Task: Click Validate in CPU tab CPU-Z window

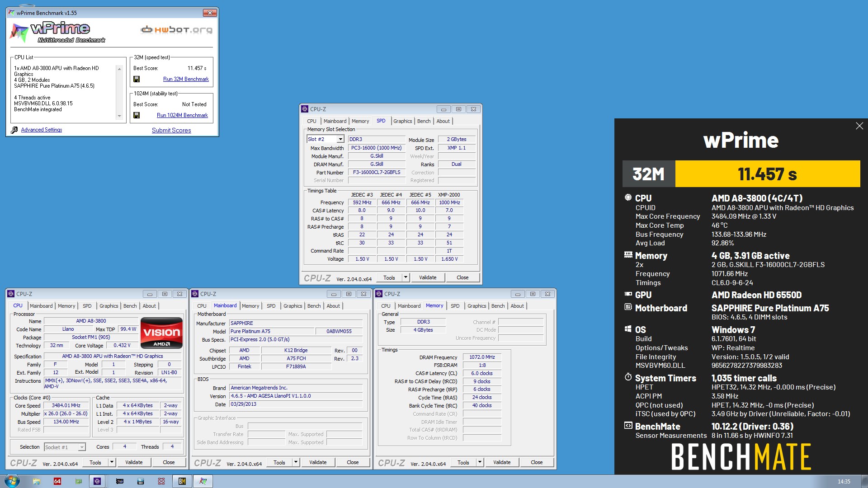Action: (x=134, y=462)
